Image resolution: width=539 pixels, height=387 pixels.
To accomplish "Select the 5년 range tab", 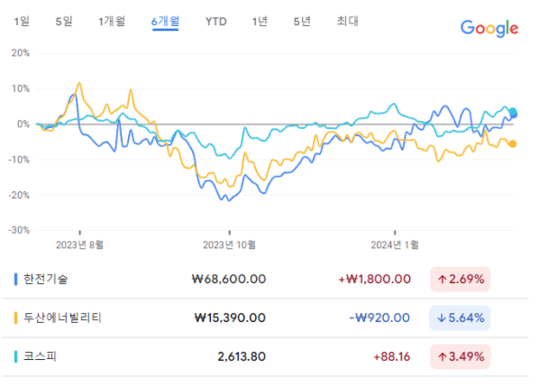I will 302,21.
